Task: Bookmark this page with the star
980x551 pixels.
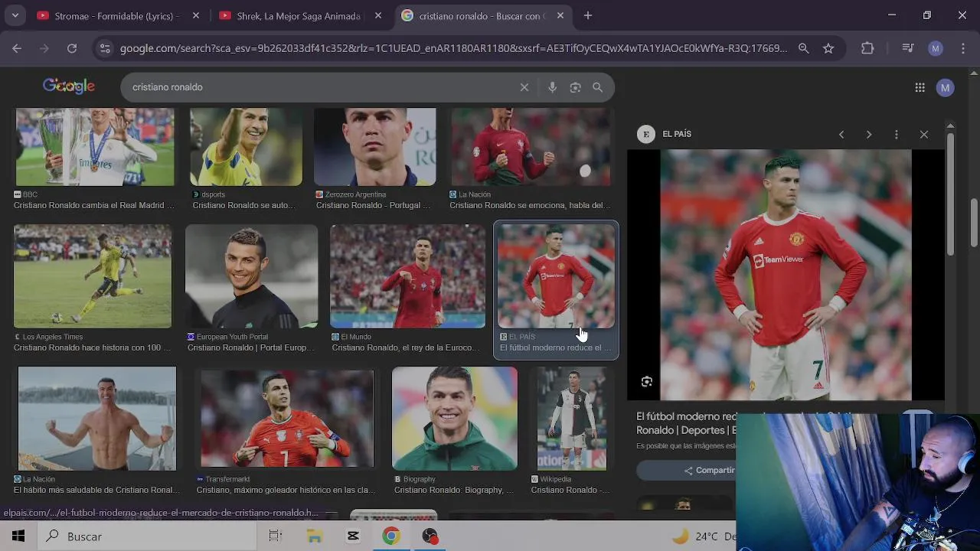Action: 828,48
